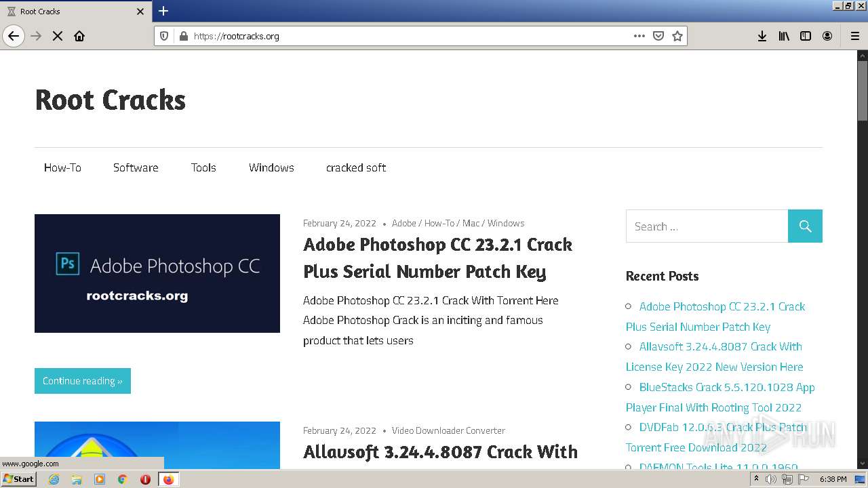Click the Root Cracks site title
This screenshot has width=868, height=488.
[x=110, y=100]
